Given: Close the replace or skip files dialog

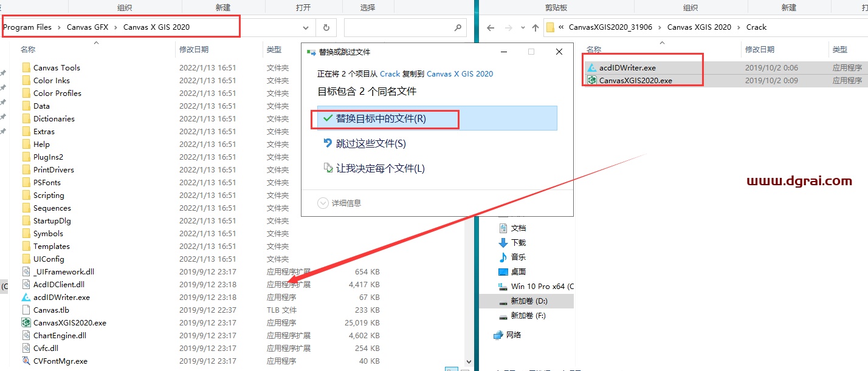Looking at the screenshot, I should point(559,52).
